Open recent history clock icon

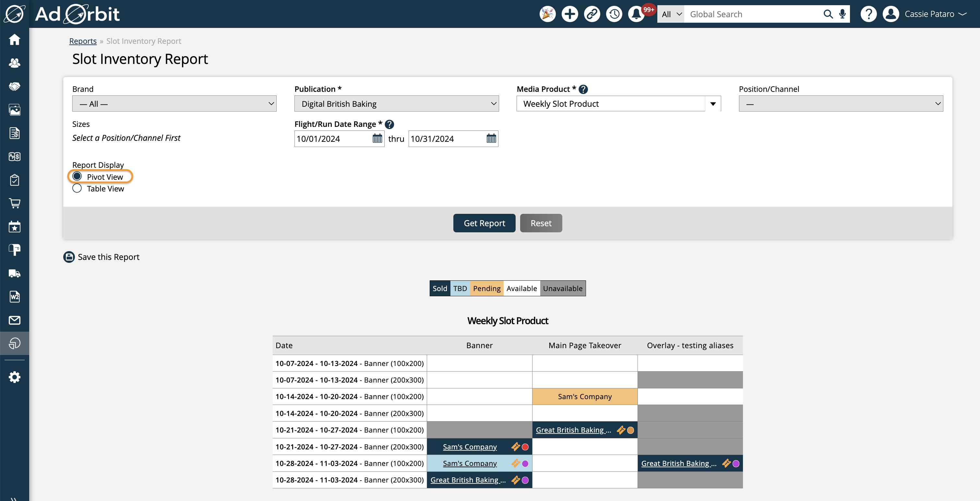(614, 14)
